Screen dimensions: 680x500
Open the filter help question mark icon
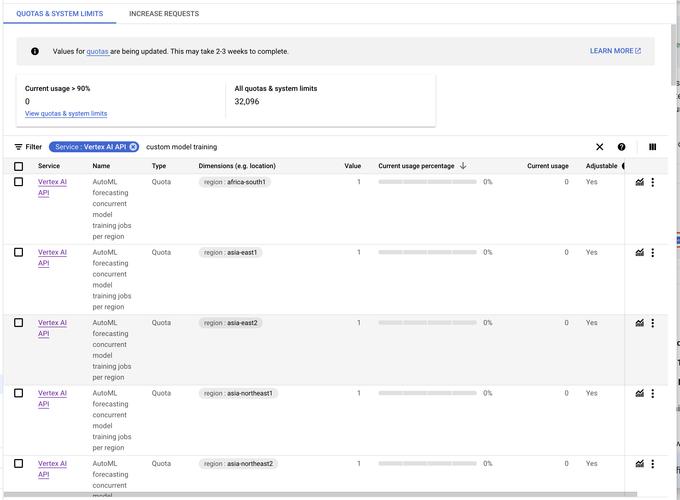click(x=622, y=147)
